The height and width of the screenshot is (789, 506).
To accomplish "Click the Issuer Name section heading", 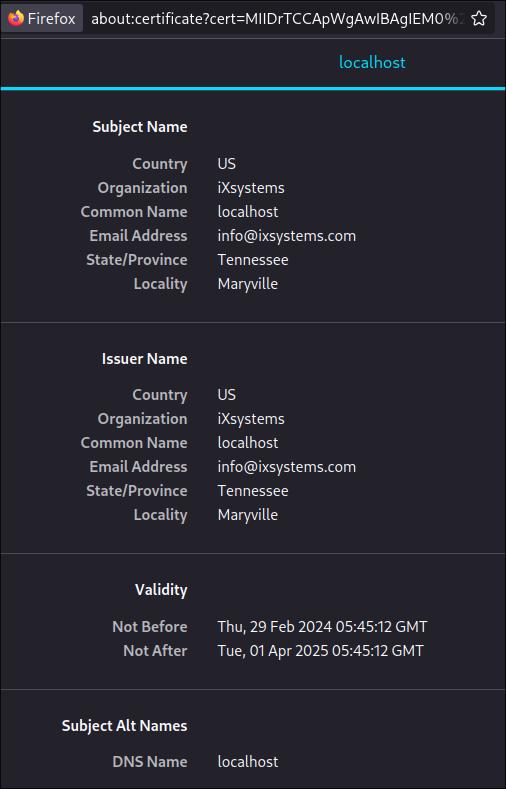I will (144, 359).
